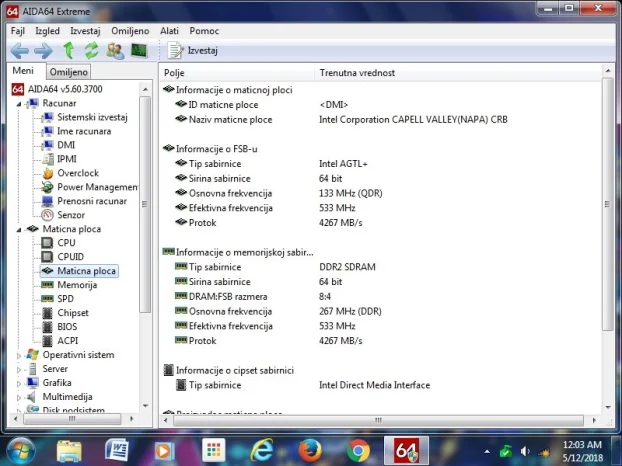Select the Naziv maticne ploce row
Viewport: 622px width, 466px height.
381,119
